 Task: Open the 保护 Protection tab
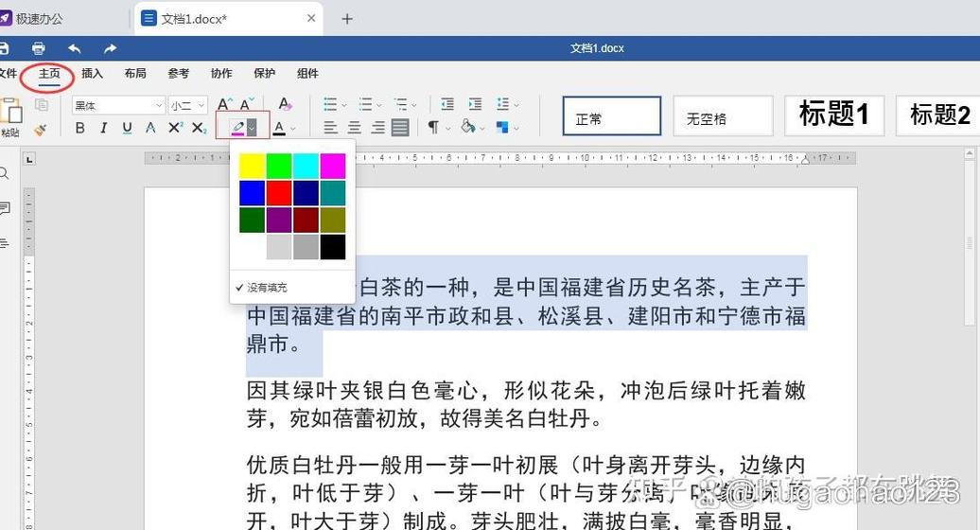264,74
